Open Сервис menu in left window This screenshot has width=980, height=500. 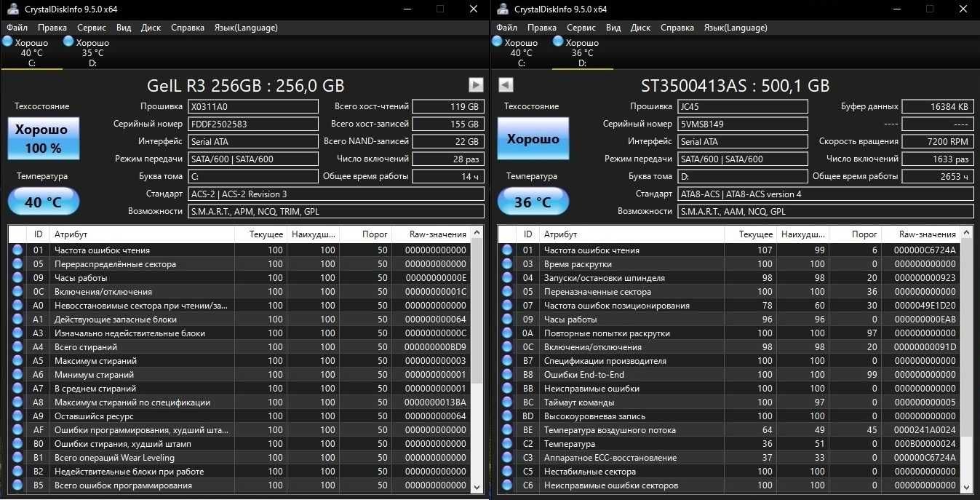91,28
